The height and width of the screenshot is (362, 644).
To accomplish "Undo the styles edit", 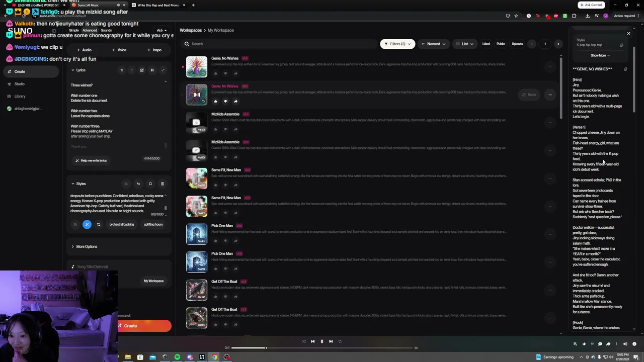I will (x=138, y=184).
